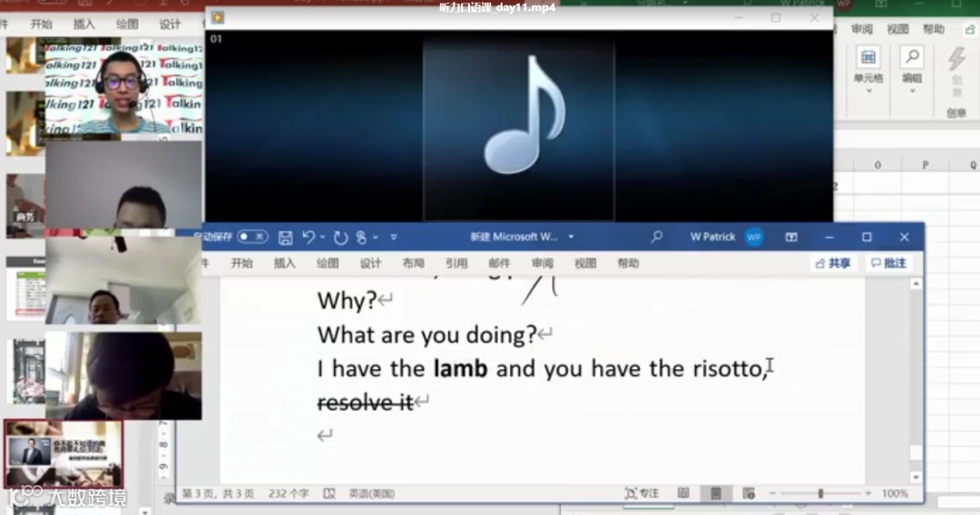Open the 开始 tab in PowerPoint window
Image resolution: width=980 pixels, height=515 pixels.
coord(41,24)
